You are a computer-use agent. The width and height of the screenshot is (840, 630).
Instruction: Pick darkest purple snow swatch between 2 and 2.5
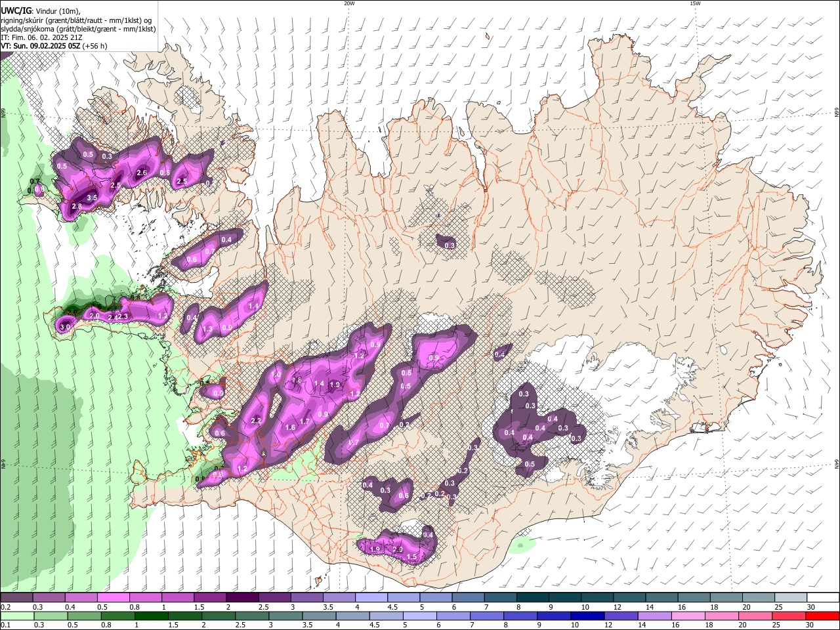click(x=241, y=598)
